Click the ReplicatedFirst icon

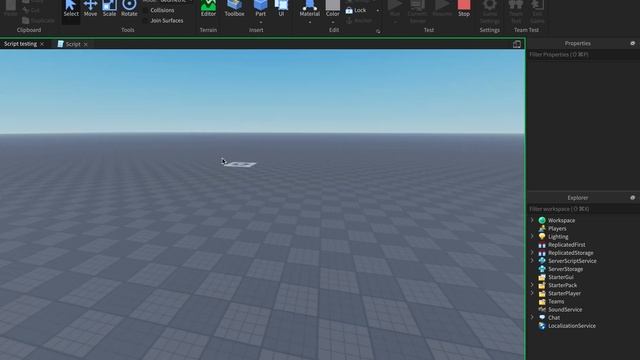point(542,245)
